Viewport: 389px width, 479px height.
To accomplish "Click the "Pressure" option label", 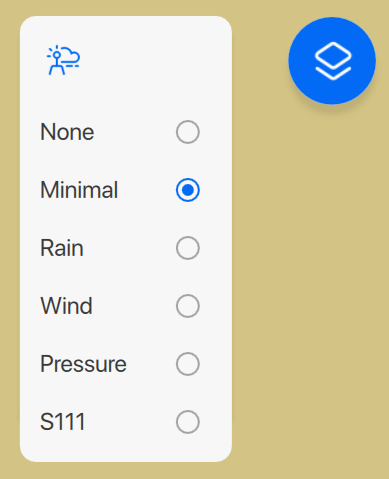I will click(83, 364).
